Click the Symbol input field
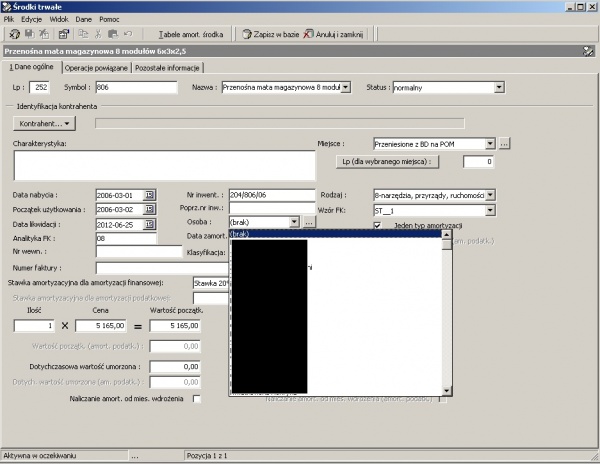The image size is (600, 464). [136, 87]
